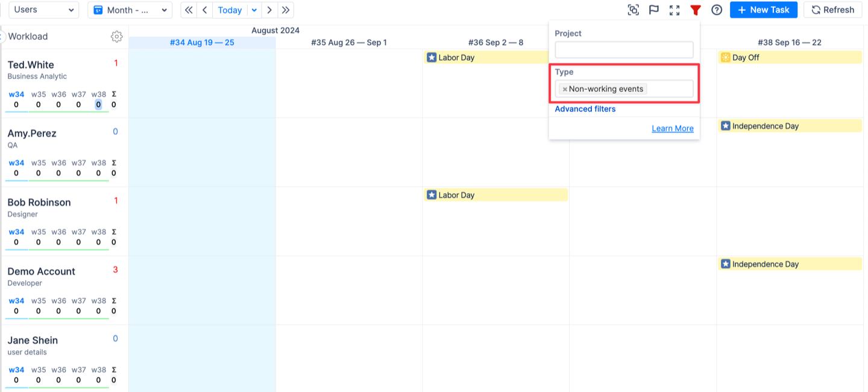This screenshot has height=392, width=868.
Task: Expand the dropdown arrow beside Today
Action: pyautogui.click(x=254, y=10)
